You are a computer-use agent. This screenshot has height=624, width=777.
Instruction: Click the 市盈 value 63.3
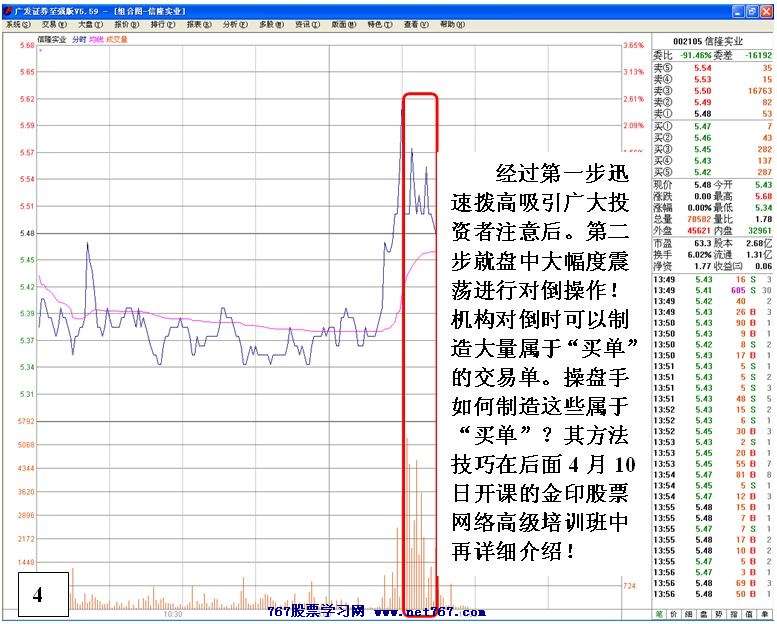pos(703,243)
